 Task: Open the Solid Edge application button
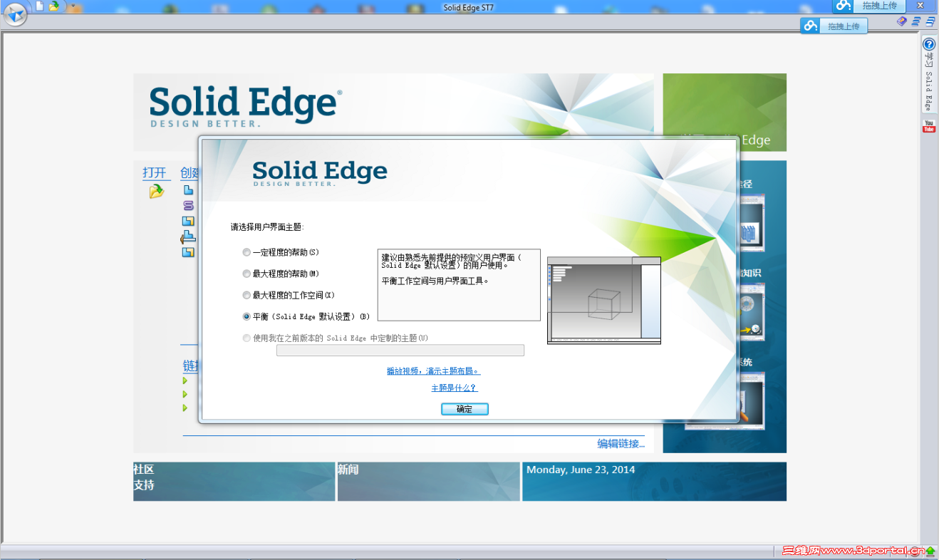pos(15,14)
